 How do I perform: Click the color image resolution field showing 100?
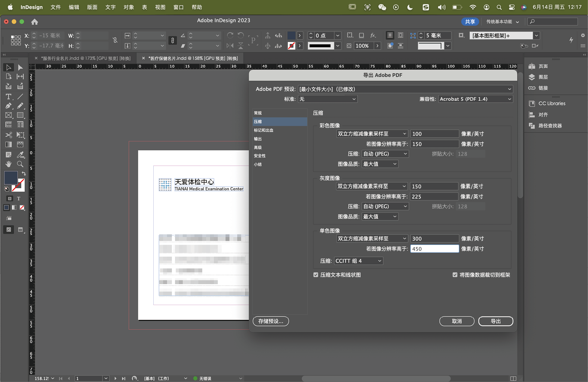[434, 134]
